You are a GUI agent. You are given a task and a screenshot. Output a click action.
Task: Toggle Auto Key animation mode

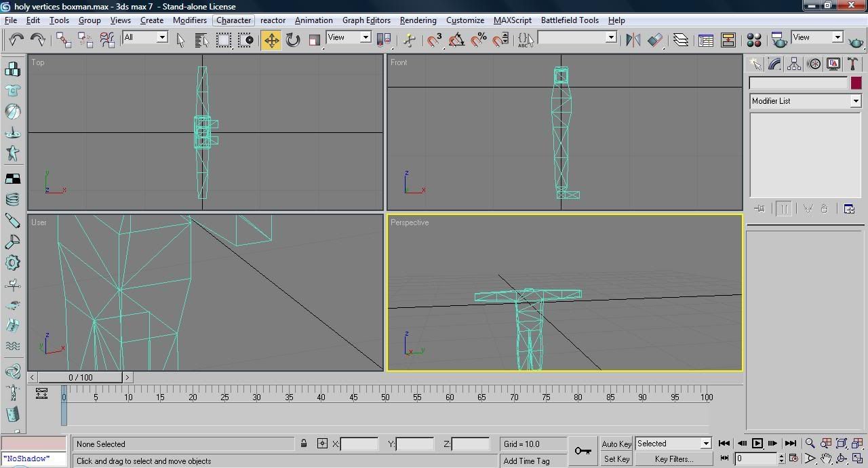click(x=616, y=444)
